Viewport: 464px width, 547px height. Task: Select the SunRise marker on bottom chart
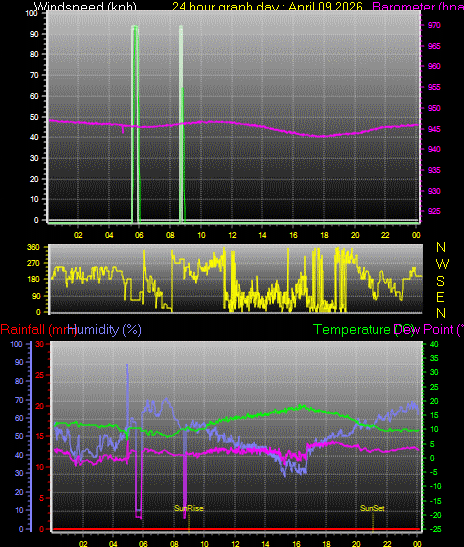(x=189, y=508)
